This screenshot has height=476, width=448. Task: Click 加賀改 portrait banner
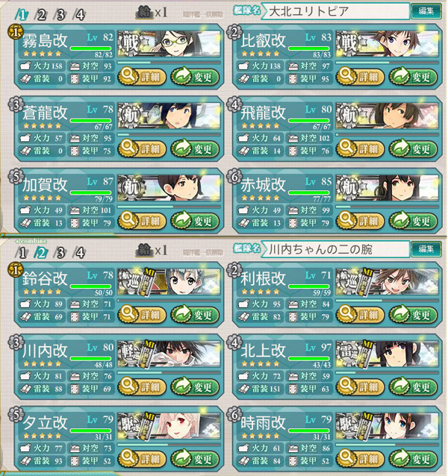[x=169, y=187]
